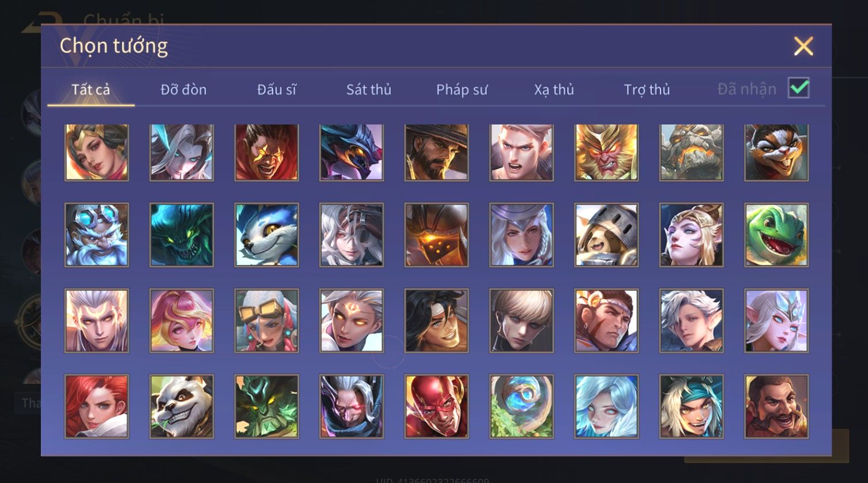Screen dimensions: 868x483
Task: Pick the rock golem hero portrait
Action: coord(692,152)
